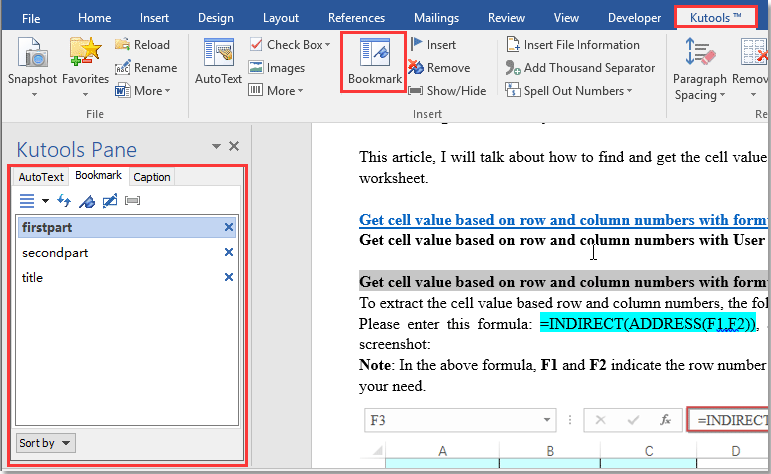This screenshot has width=771, height=474.
Task: Expand the Check Box dropdown arrow
Action: click(x=327, y=45)
